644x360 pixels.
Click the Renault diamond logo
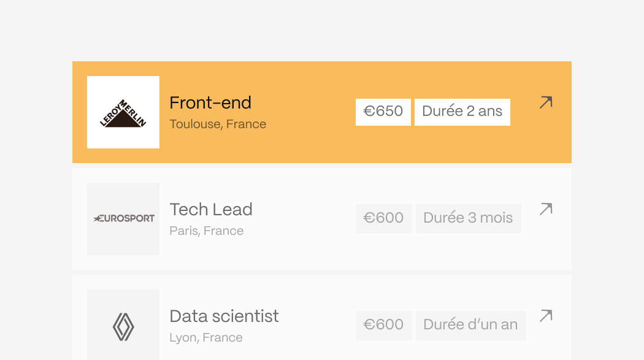(x=123, y=325)
